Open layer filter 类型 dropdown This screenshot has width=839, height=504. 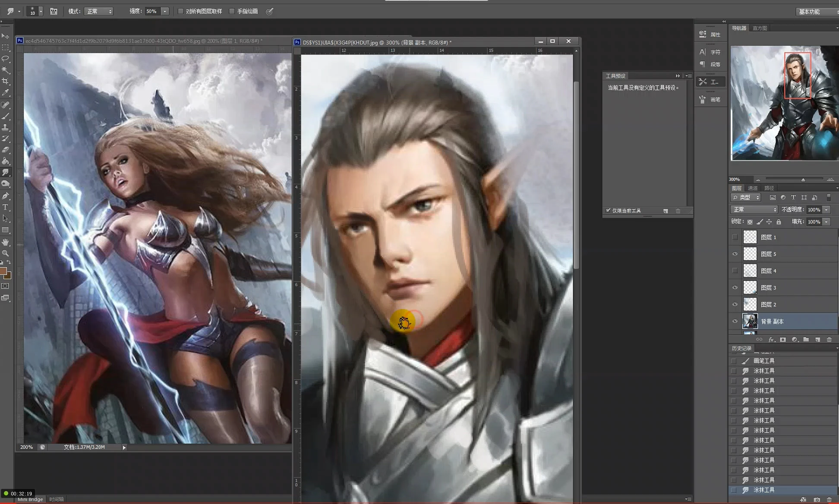click(746, 197)
